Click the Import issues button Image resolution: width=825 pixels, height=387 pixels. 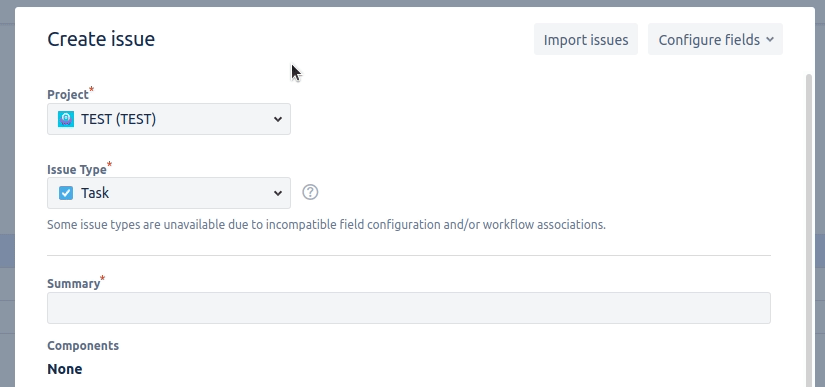586,39
